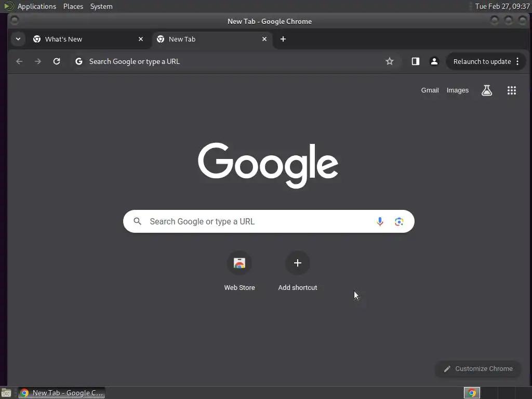Focus the Google search box
Image resolution: width=532 pixels, height=399 pixels.
tap(269, 221)
